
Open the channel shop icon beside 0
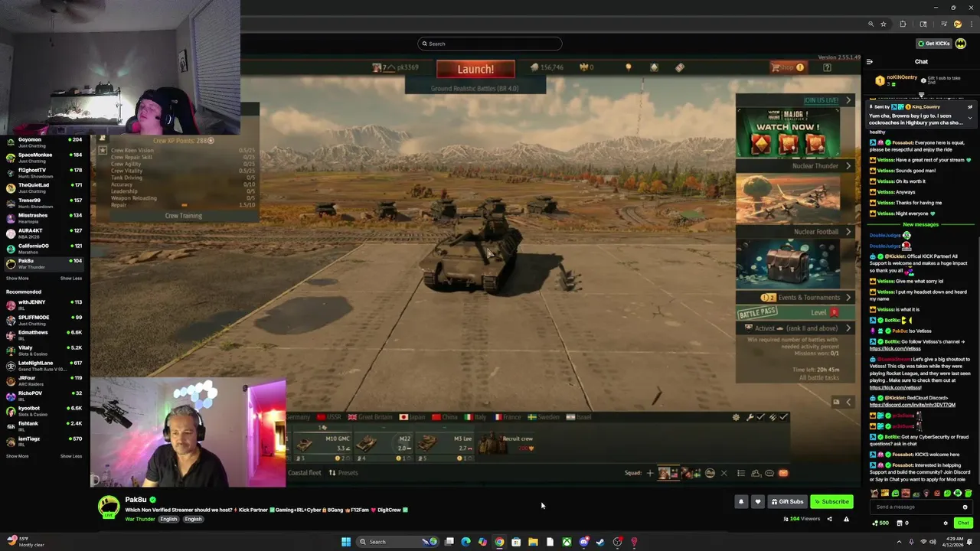click(x=899, y=523)
